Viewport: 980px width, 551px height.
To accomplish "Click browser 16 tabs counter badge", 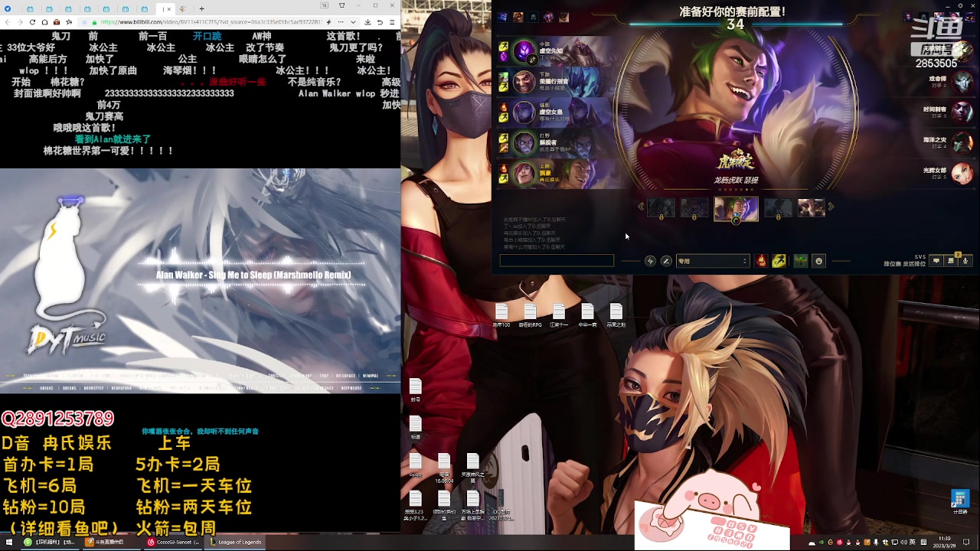I will (x=325, y=5).
